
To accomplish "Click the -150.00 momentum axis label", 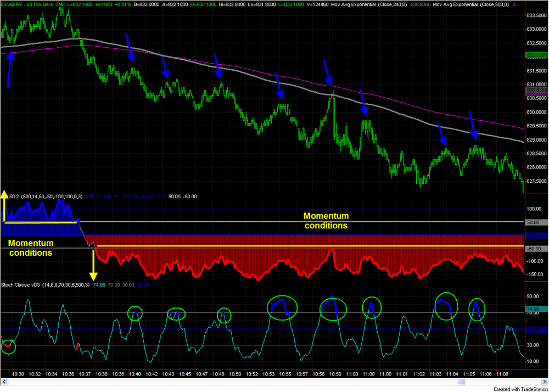I will pyautogui.click(x=535, y=275).
